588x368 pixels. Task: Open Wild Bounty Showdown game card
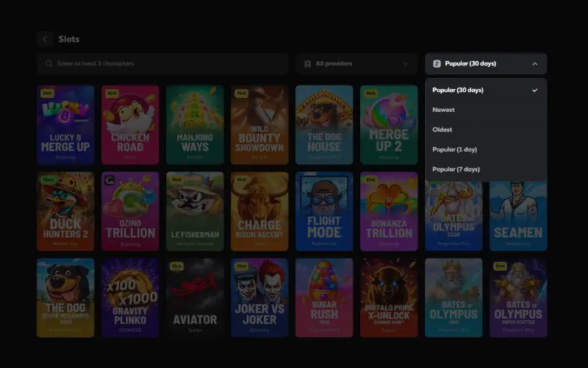(x=259, y=124)
